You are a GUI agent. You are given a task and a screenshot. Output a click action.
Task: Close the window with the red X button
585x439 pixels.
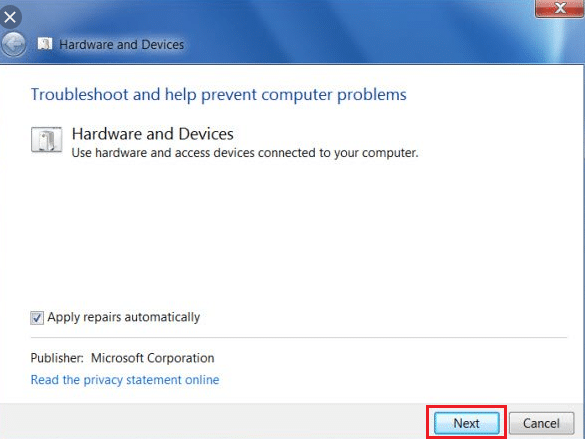coord(560,8)
